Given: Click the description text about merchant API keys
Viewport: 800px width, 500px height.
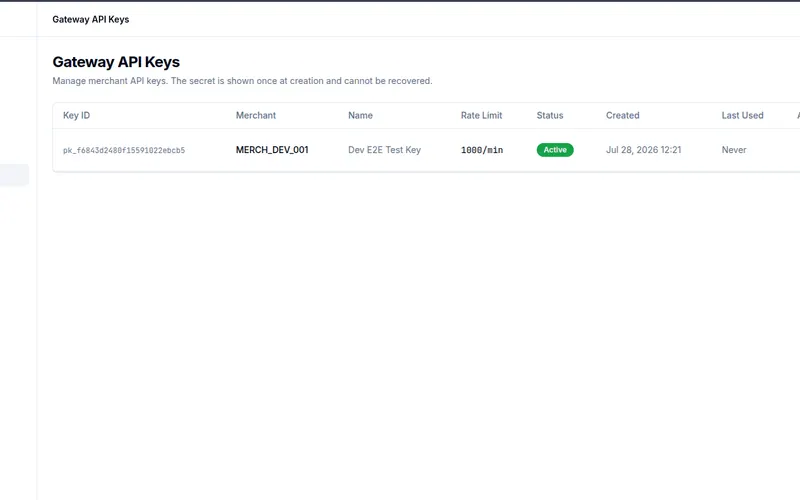Looking at the screenshot, I should tap(242, 81).
